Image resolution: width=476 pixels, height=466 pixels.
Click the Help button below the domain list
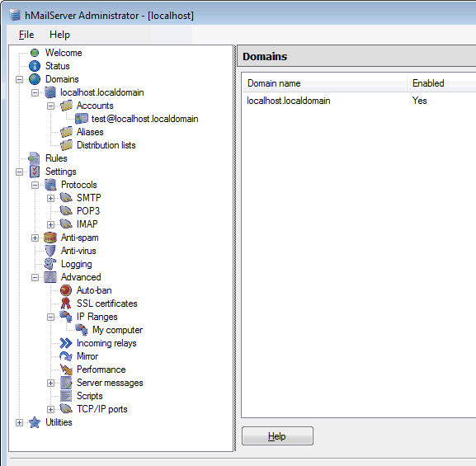[277, 436]
